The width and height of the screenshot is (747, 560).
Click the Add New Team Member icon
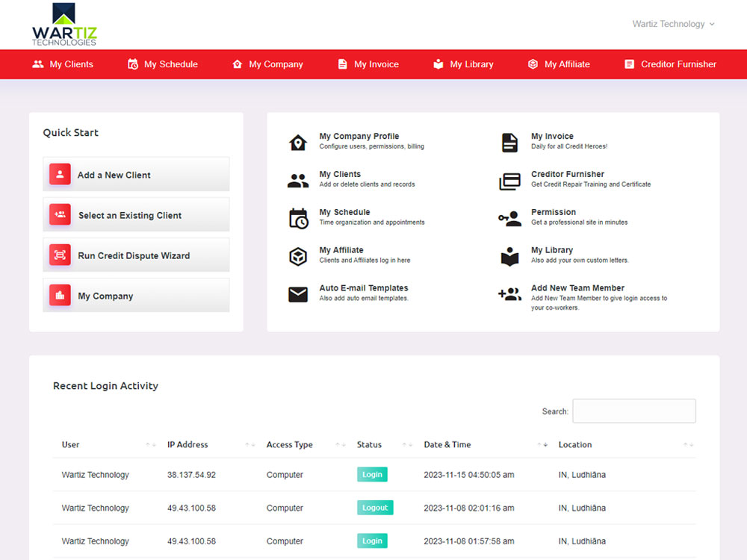pyautogui.click(x=509, y=294)
